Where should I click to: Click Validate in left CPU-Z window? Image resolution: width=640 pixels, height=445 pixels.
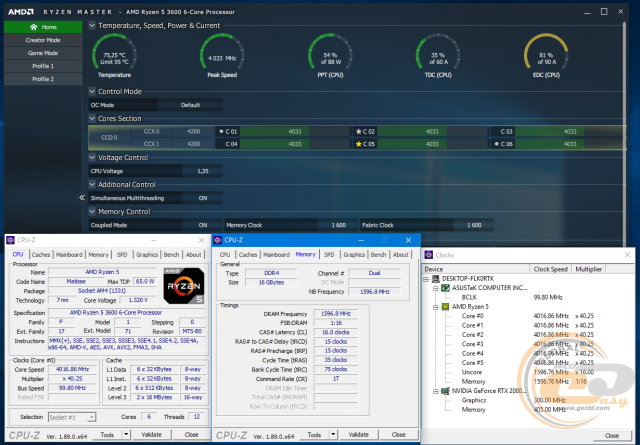click(151, 435)
